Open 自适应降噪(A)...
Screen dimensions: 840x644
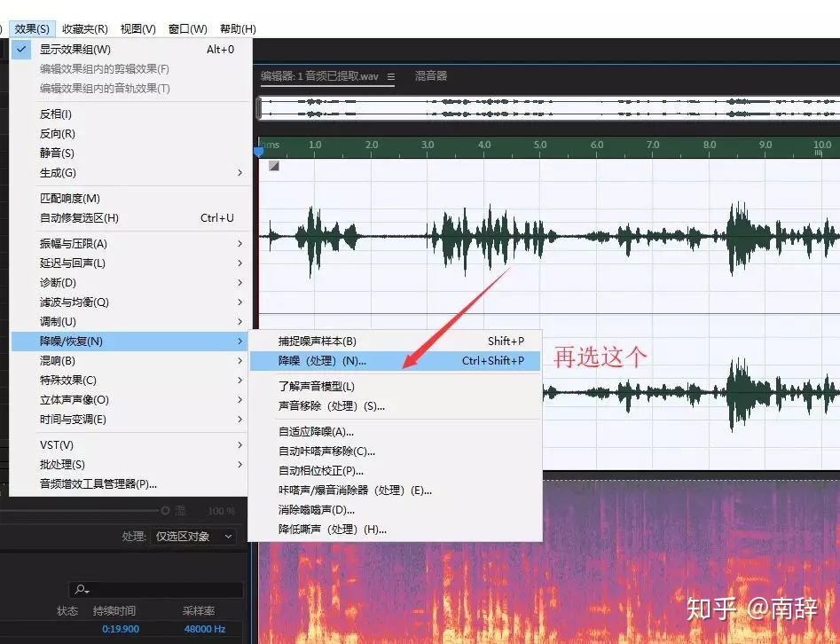pos(396,432)
